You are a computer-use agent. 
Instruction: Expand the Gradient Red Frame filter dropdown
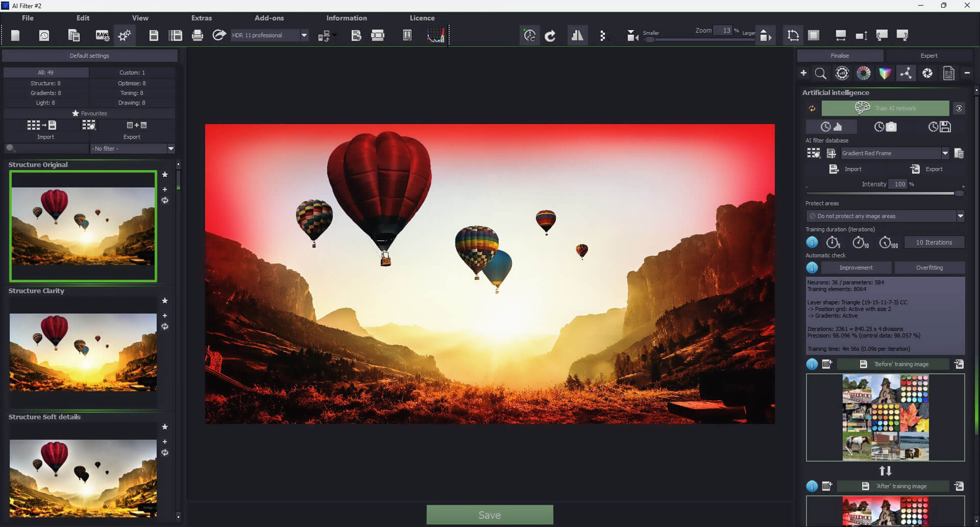tap(945, 153)
